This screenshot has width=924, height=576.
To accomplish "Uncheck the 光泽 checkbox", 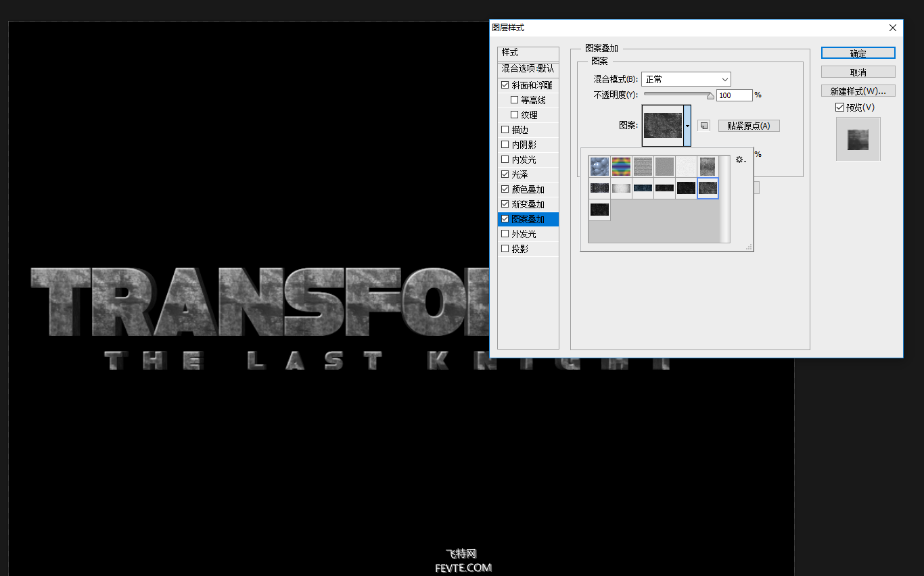I will tap(505, 174).
